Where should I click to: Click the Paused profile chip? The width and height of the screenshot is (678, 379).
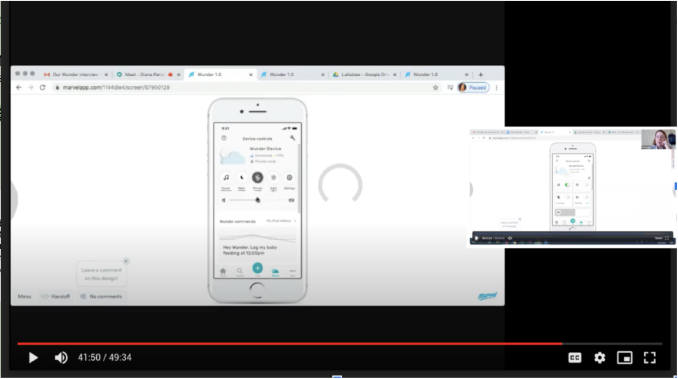click(473, 87)
